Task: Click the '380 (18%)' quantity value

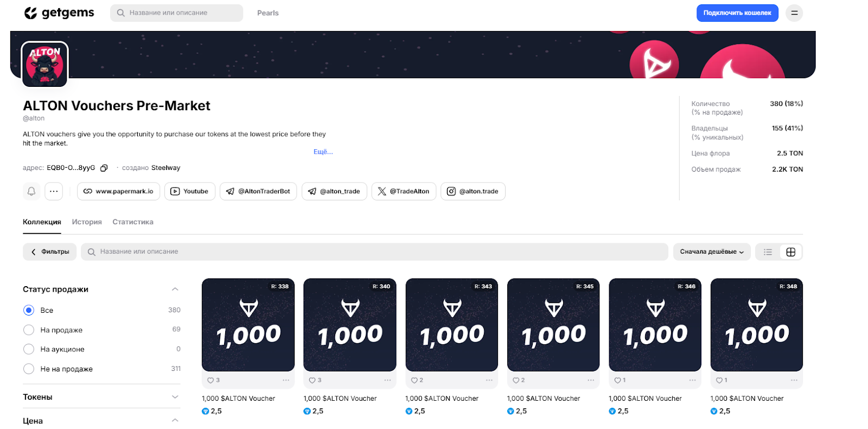Action: click(787, 104)
